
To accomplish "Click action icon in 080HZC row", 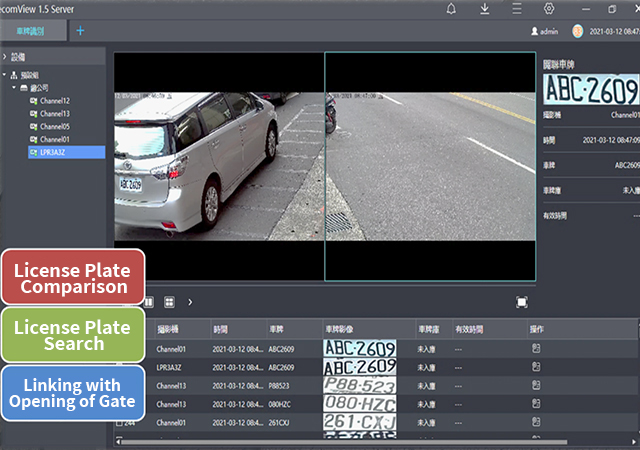I will (x=536, y=403).
